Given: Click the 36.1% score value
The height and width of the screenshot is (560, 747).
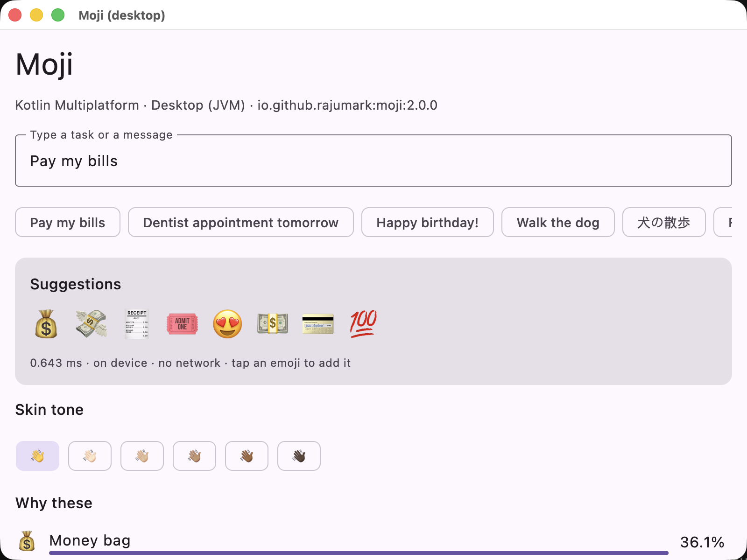Looking at the screenshot, I should 702,542.
